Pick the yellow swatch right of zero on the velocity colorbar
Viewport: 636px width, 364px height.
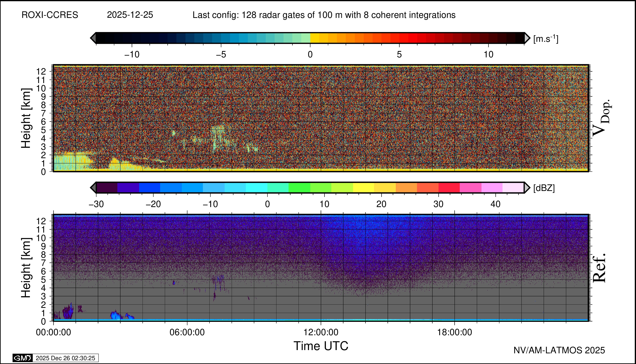click(315, 38)
